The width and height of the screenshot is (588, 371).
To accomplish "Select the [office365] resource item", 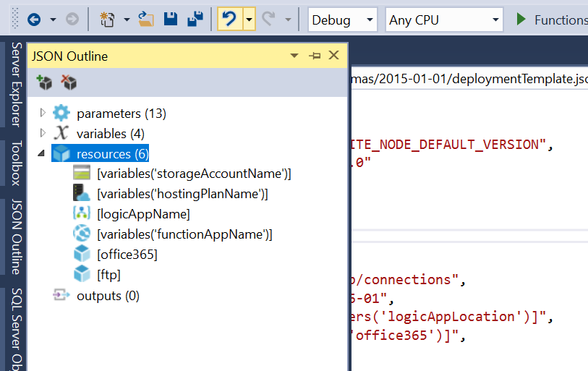I will [127, 255].
